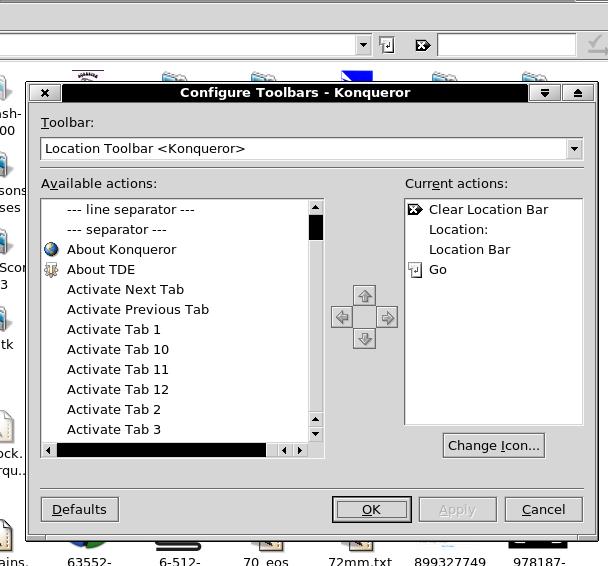This screenshot has width=608, height=566.
Task: Click the add action right arrow button
Action: pos(387,318)
